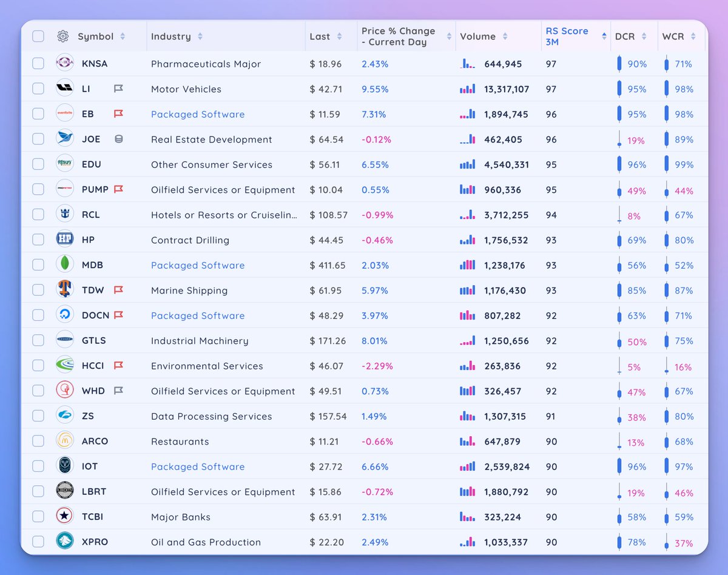Click the TCBI star logo
This screenshot has height=575, width=728.
tap(65, 517)
